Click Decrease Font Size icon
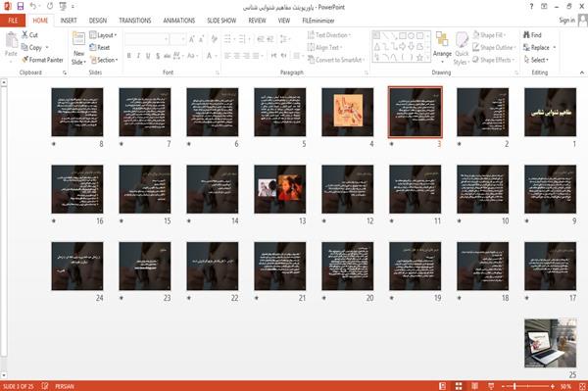Screen dimensions: 588x391 coord(201,39)
